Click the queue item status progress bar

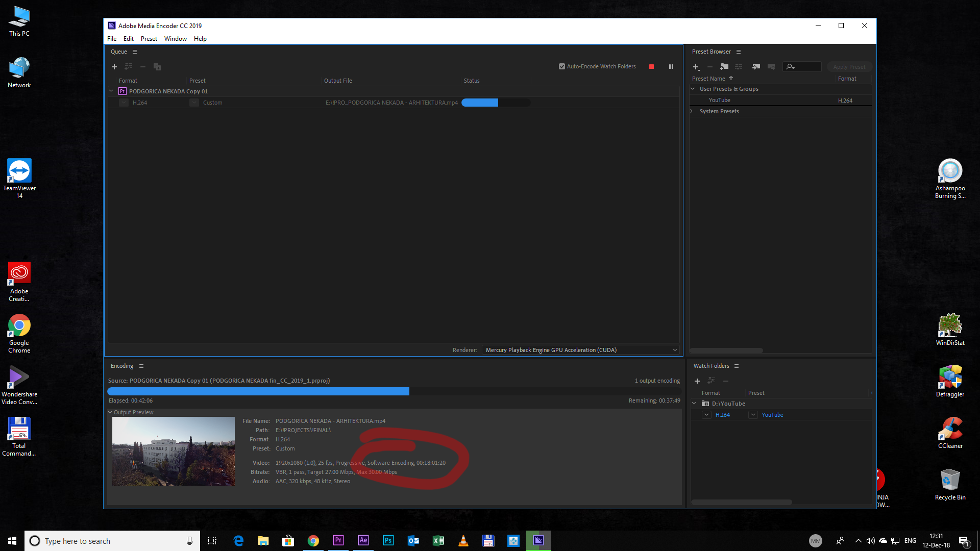[496, 103]
